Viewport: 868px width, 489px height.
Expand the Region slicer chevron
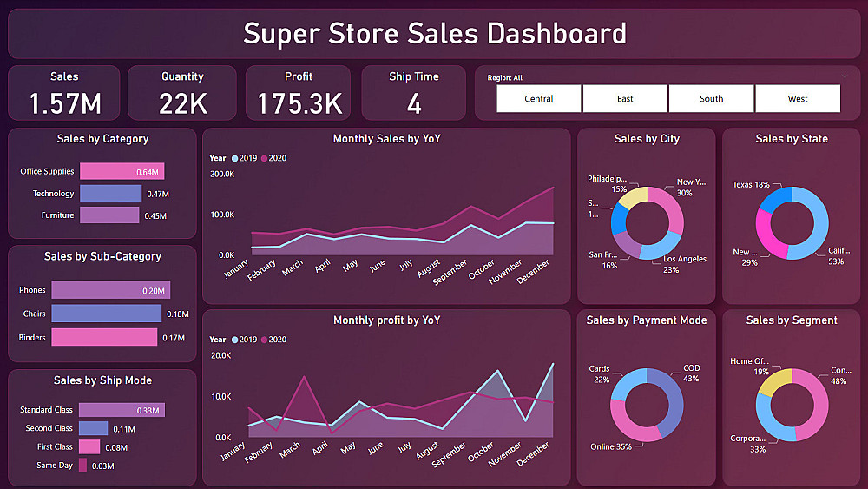[845, 76]
